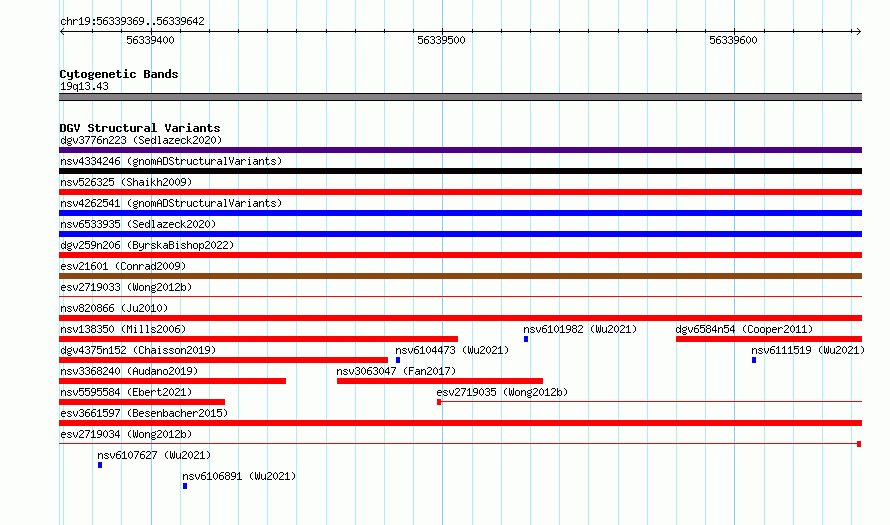Select the black nsv4334246 gnomAD bar
Screen dimensions: 890x525
point(460,171)
